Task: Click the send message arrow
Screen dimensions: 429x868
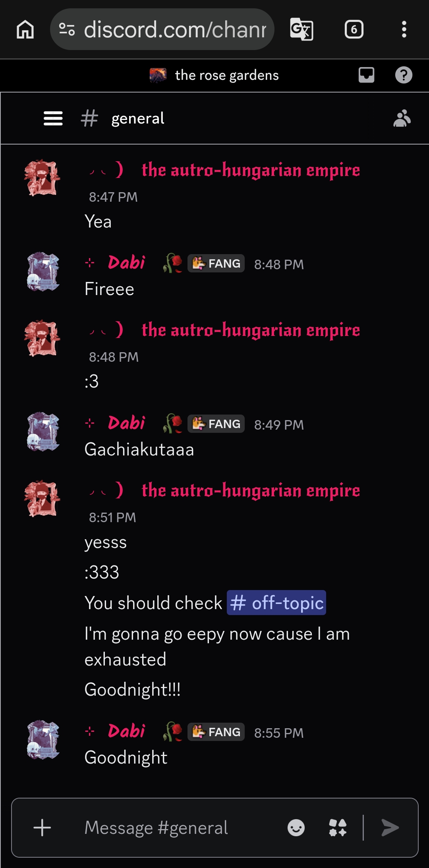Action: click(390, 828)
